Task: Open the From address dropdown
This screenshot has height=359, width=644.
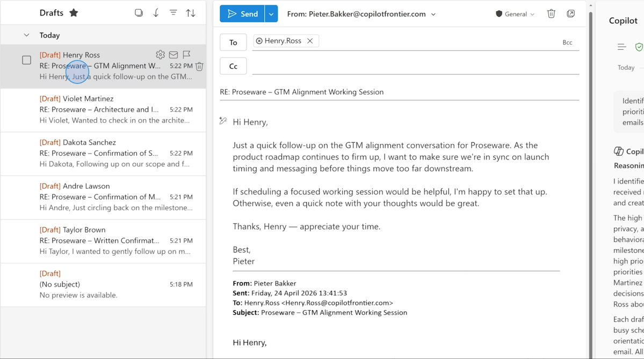Action: 433,14
